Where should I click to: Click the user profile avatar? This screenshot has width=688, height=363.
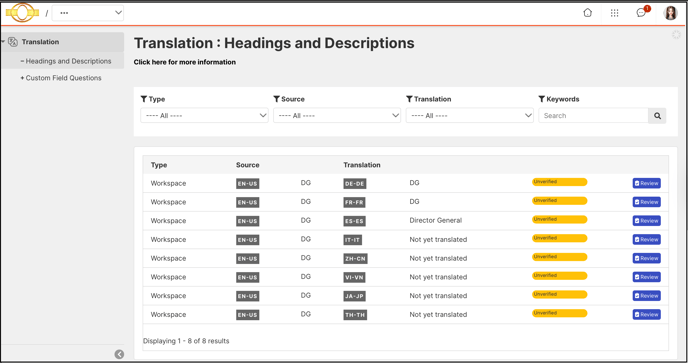coord(670,13)
